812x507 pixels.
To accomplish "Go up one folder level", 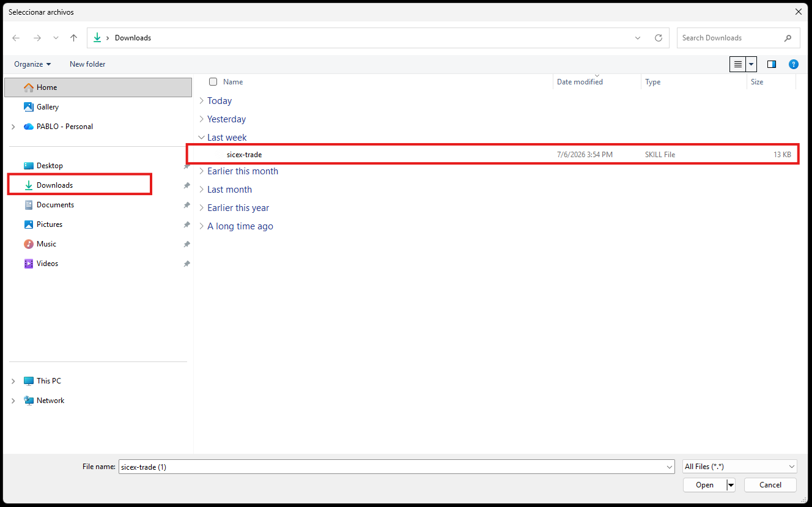I will [74, 38].
